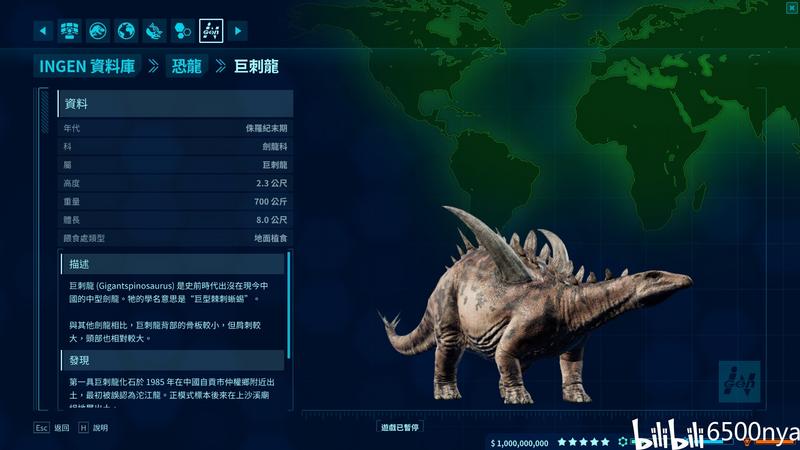Click 遊戲已暫停 paused indicator

coord(400,428)
